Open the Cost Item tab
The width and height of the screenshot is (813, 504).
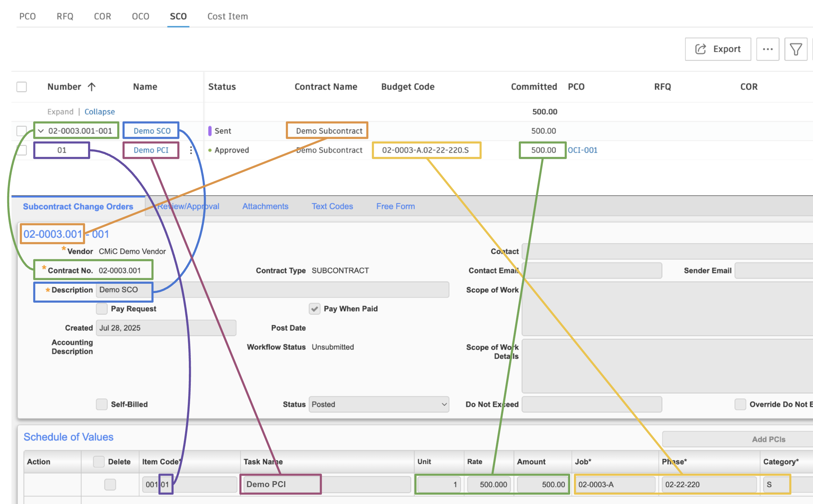(x=228, y=16)
